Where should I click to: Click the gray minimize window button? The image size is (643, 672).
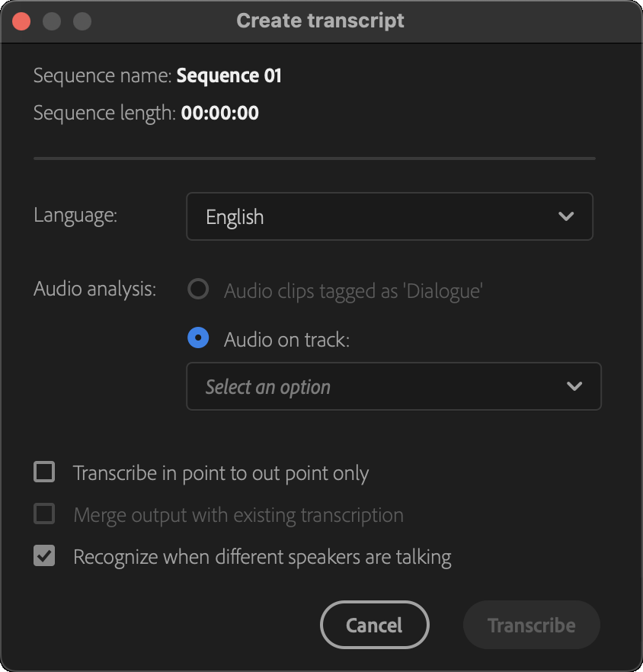[52, 21]
